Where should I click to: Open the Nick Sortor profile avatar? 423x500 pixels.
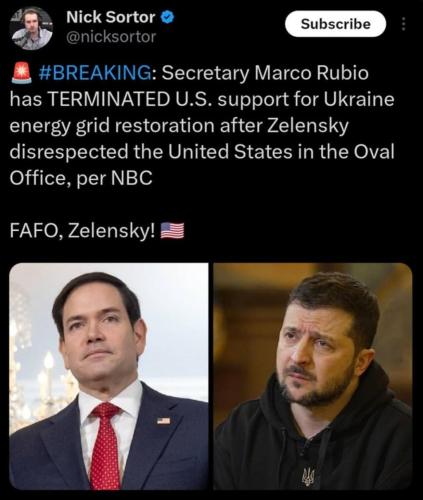click(x=31, y=29)
